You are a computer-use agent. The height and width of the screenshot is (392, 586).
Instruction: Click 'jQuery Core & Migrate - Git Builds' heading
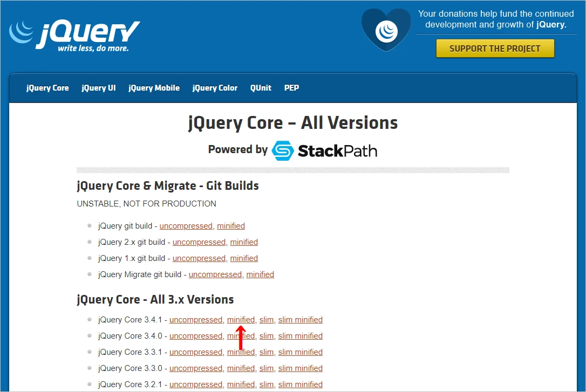point(168,186)
